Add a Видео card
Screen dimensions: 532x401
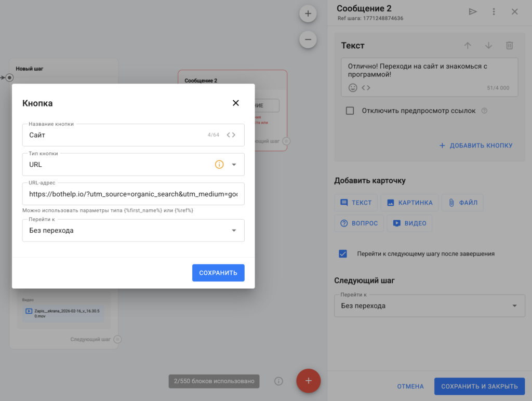point(409,223)
